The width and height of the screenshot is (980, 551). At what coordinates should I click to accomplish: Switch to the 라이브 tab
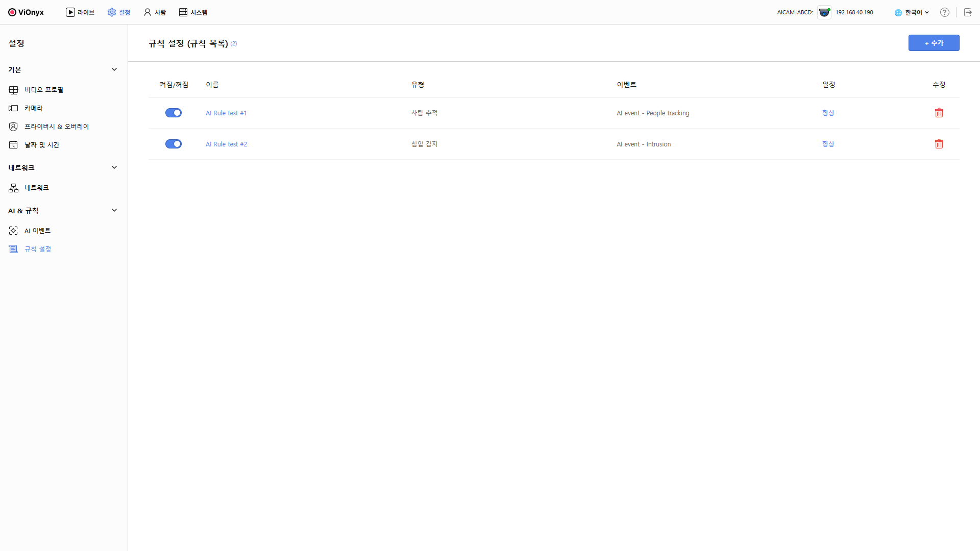tap(80, 12)
